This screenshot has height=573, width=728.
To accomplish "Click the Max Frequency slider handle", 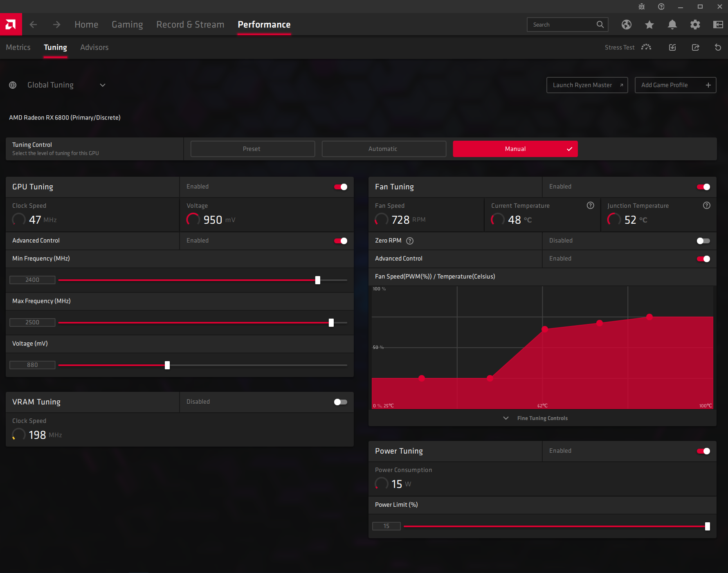I will 331,323.
